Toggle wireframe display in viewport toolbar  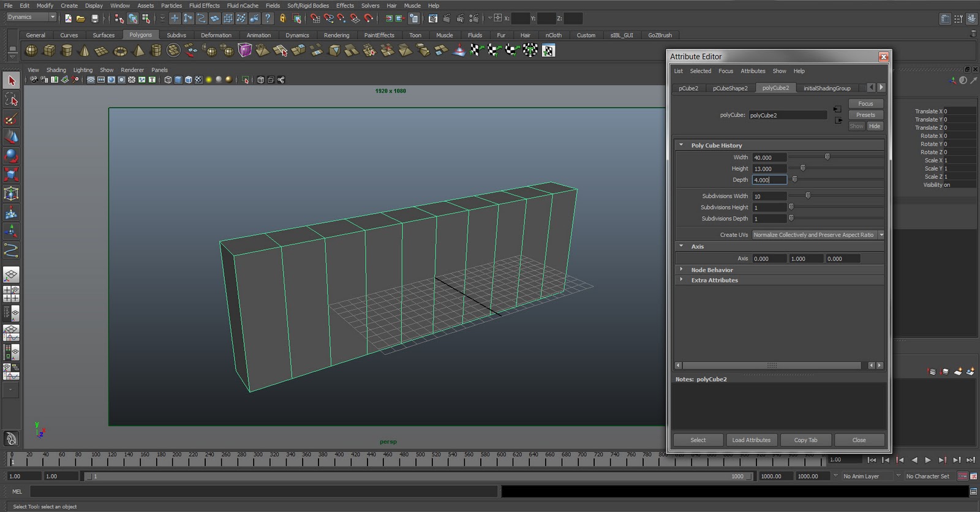[x=168, y=80]
